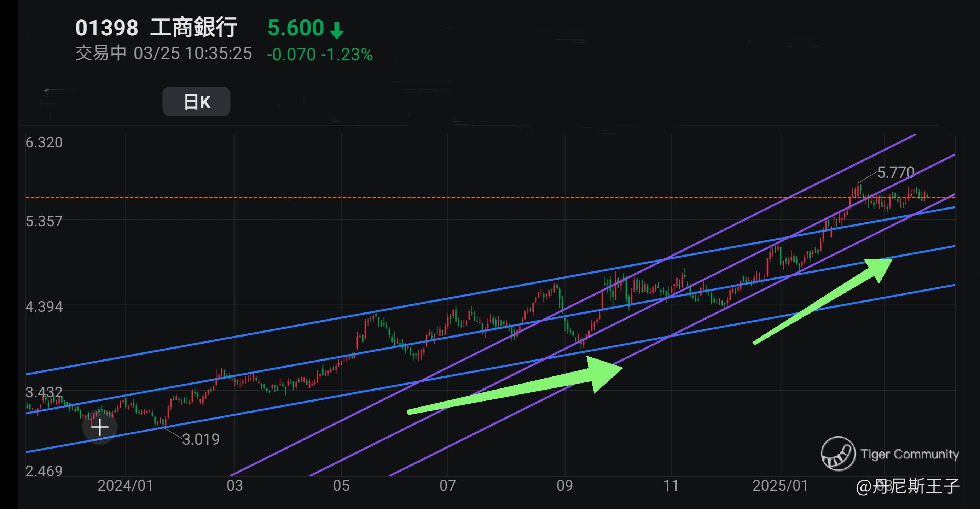Click the 交易中 trading status timestamp
Screen dimensions: 980x509
pos(164,53)
